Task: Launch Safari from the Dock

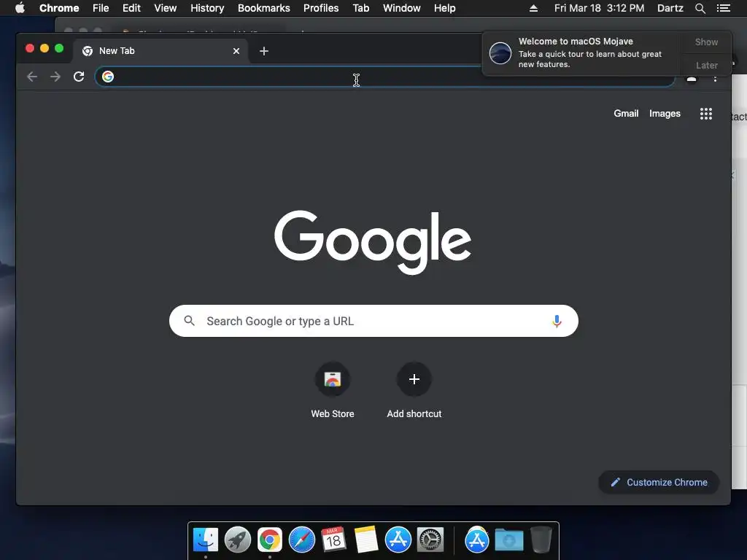Action: point(301,540)
